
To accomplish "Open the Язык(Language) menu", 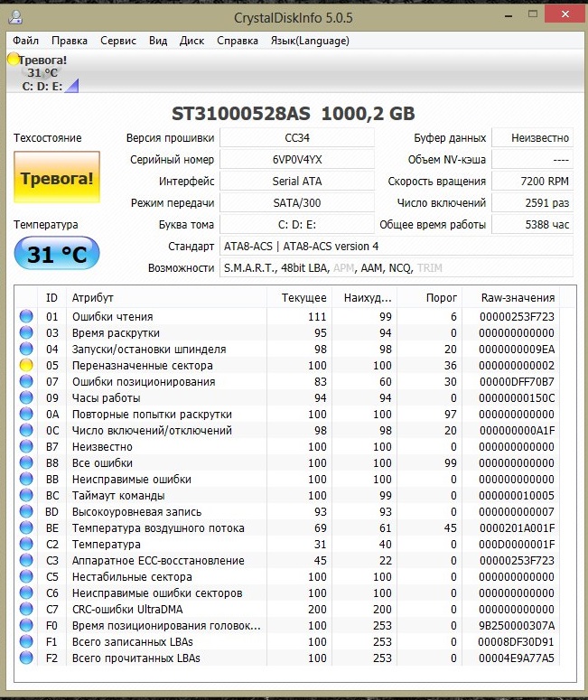I will coord(310,41).
